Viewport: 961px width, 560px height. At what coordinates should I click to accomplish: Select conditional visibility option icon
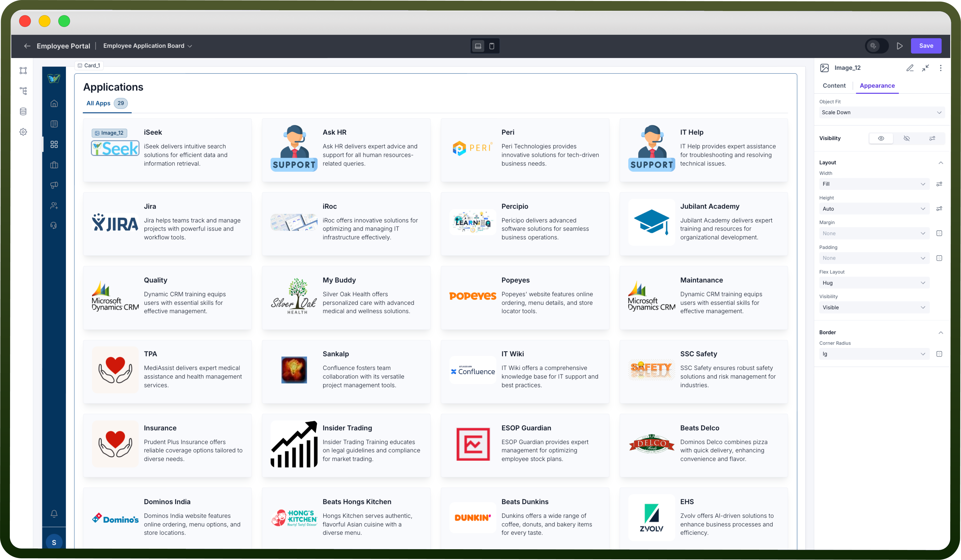click(932, 138)
